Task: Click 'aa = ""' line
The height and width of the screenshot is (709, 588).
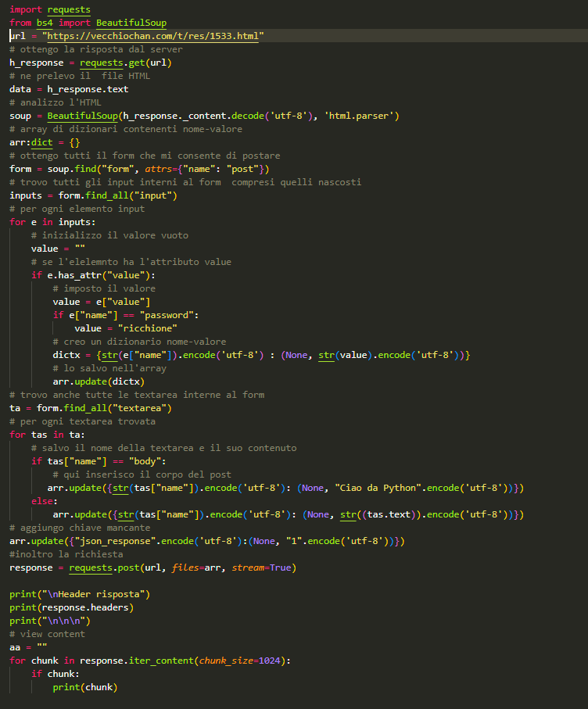Action: (28, 647)
